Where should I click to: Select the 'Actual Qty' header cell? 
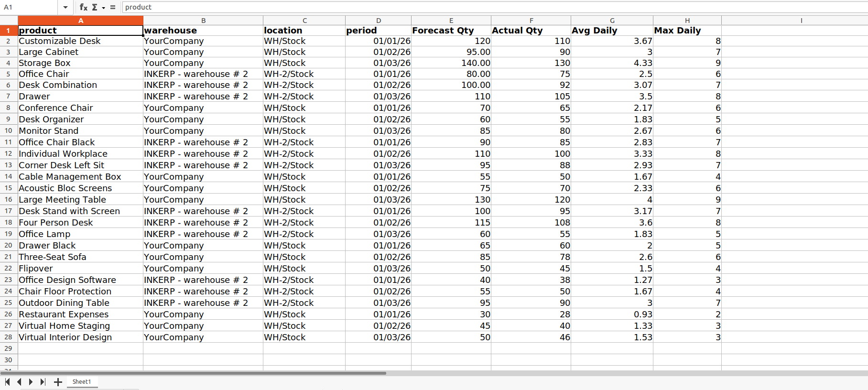click(x=531, y=31)
